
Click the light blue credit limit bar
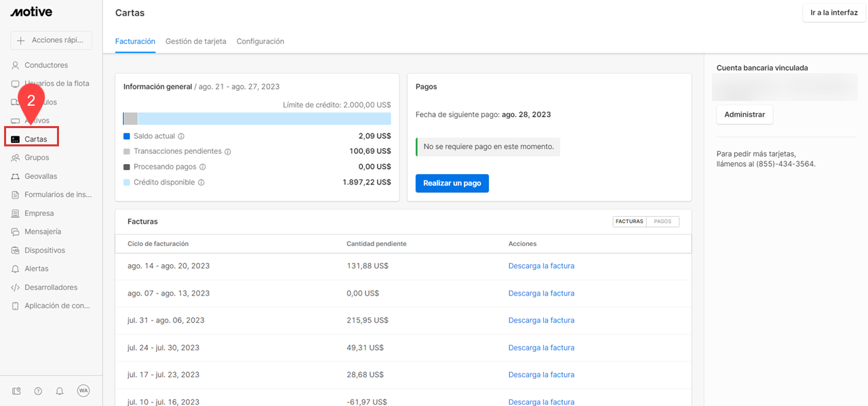[264, 119]
